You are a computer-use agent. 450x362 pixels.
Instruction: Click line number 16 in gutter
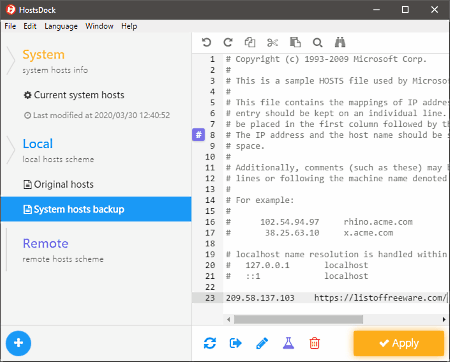[x=210, y=222]
